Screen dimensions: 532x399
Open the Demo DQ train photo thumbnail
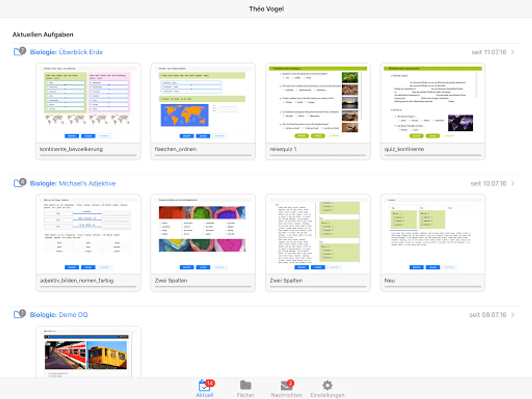(x=88, y=352)
